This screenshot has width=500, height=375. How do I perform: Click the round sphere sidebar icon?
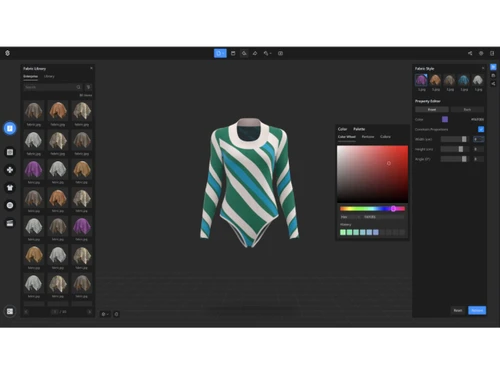click(10, 205)
